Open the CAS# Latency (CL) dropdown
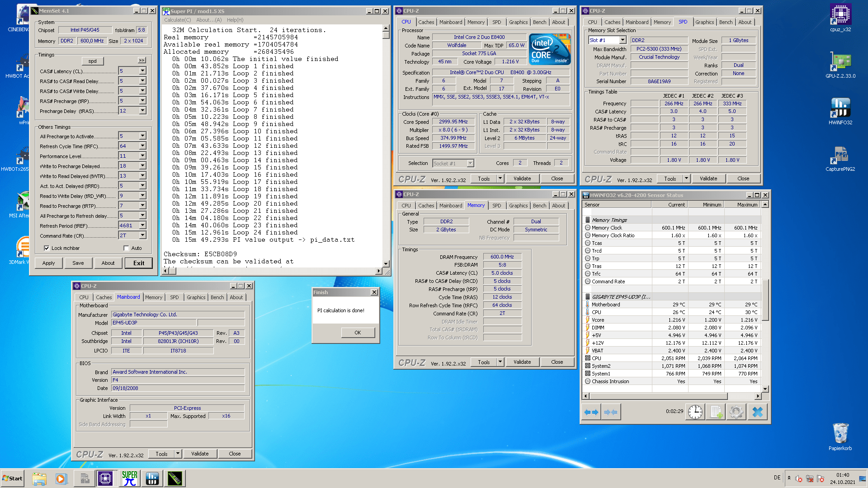The height and width of the screenshot is (488, 868). click(x=142, y=71)
